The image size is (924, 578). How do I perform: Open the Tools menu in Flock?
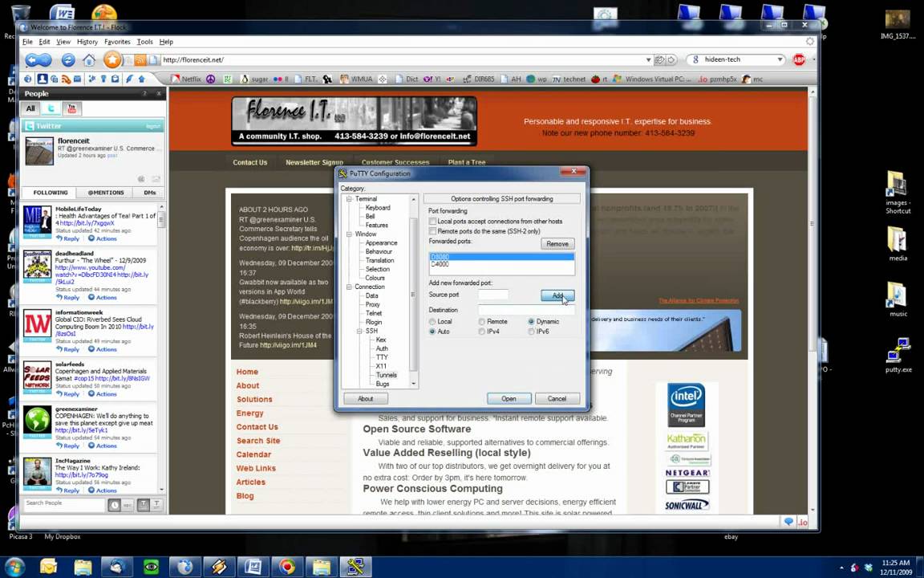[x=144, y=42]
